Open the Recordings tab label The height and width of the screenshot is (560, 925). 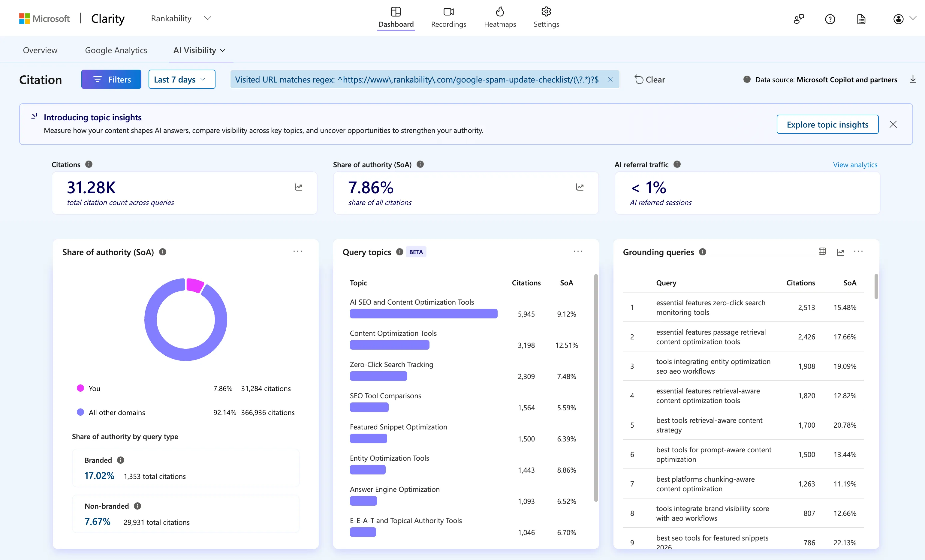click(449, 24)
